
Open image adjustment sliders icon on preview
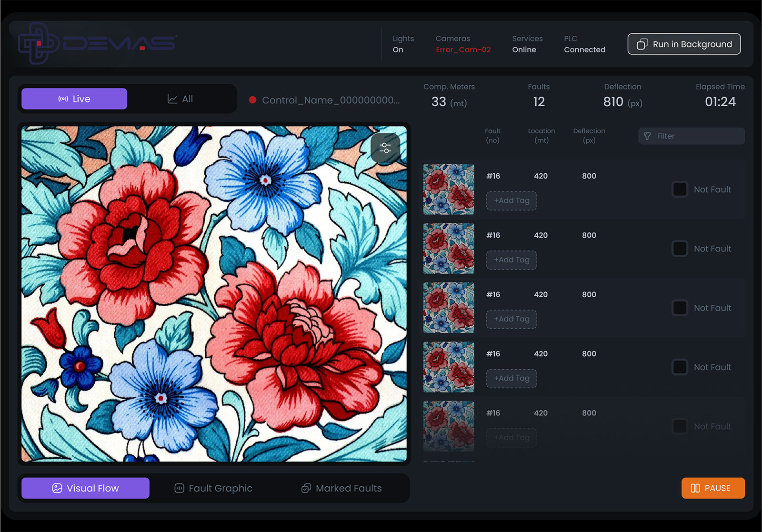385,148
